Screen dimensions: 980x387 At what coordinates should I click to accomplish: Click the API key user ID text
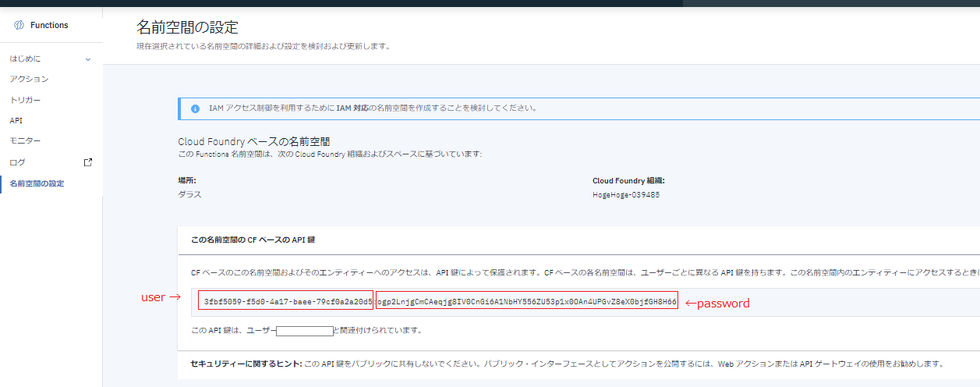pyautogui.click(x=286, y=301)
